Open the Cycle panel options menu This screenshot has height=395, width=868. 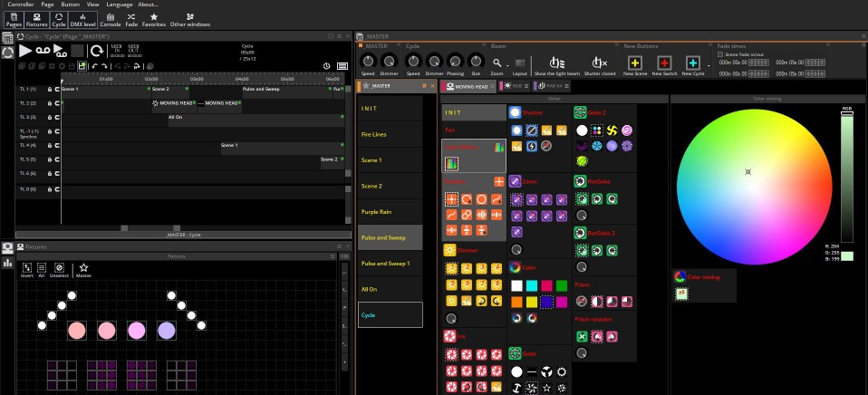click(x=341, y=37)
